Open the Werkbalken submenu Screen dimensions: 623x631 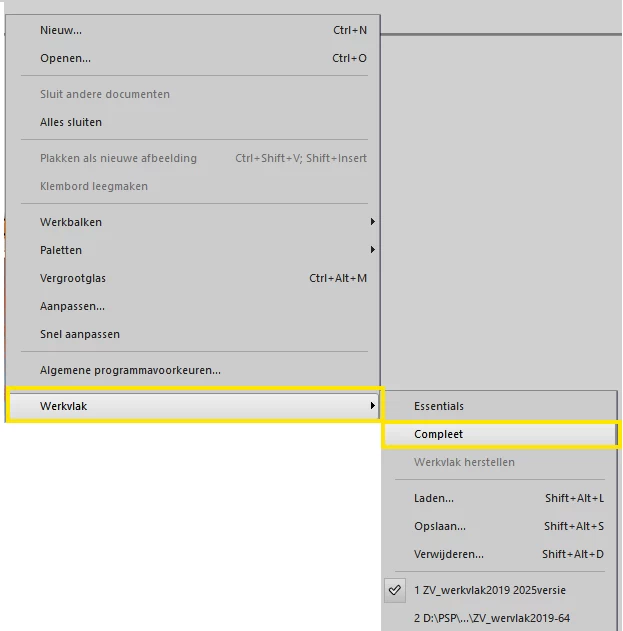coord(193,222)
